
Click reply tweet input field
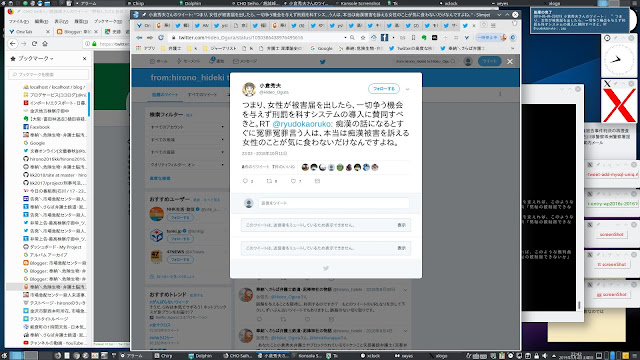pos(333,203)
